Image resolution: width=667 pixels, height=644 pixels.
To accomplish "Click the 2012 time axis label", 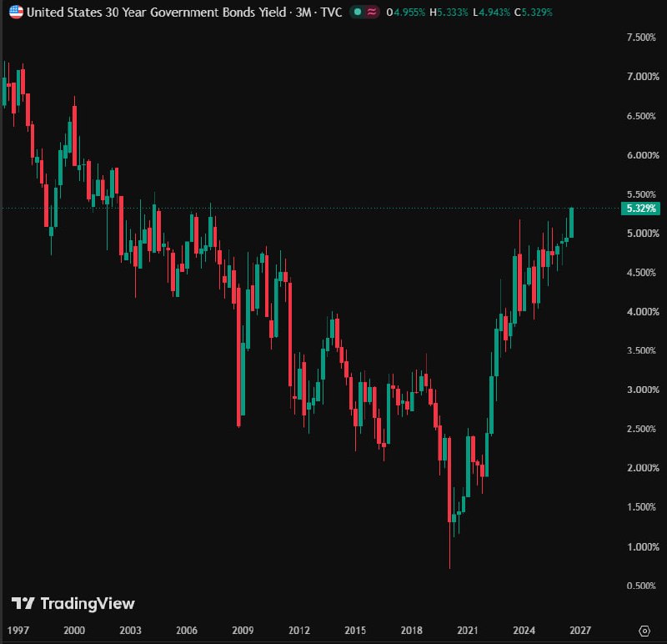I will tap(299, 631).
